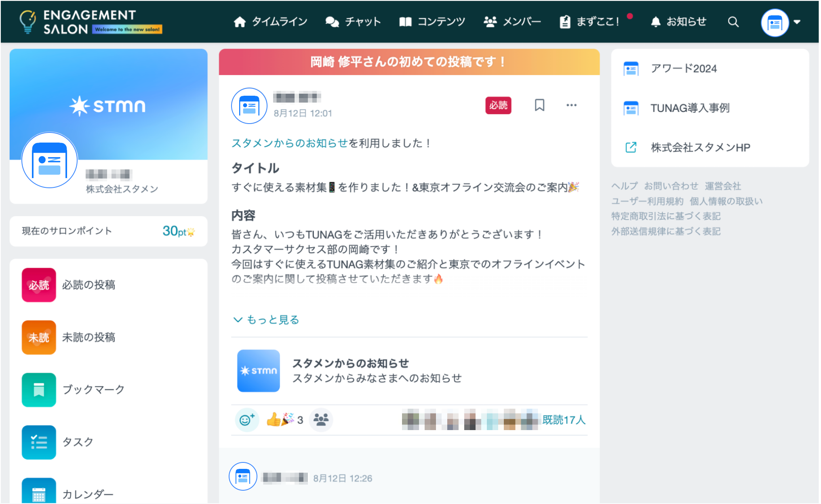View 現在のサロンポイント 30pt card

coord(108,231)
